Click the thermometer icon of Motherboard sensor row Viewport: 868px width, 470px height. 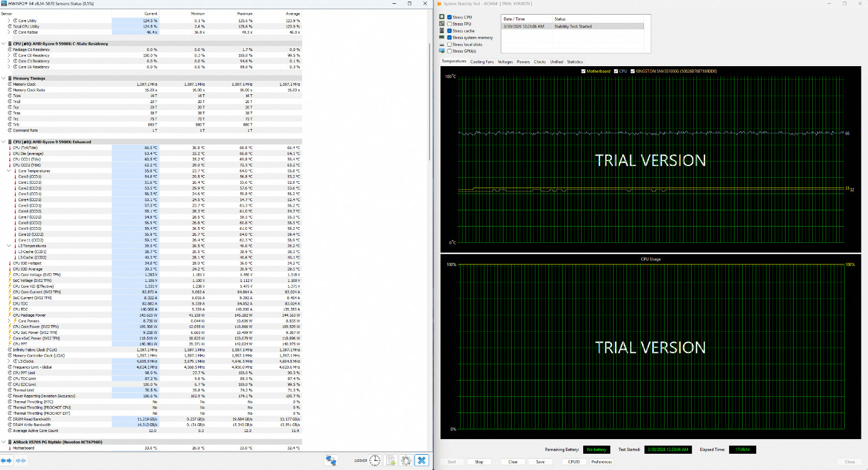[10, 448]
